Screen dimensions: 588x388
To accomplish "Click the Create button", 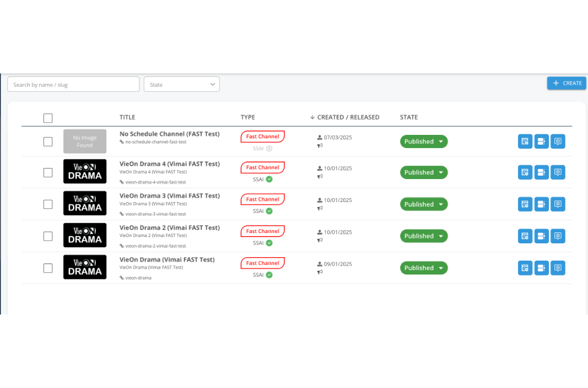I will (566, 83).
